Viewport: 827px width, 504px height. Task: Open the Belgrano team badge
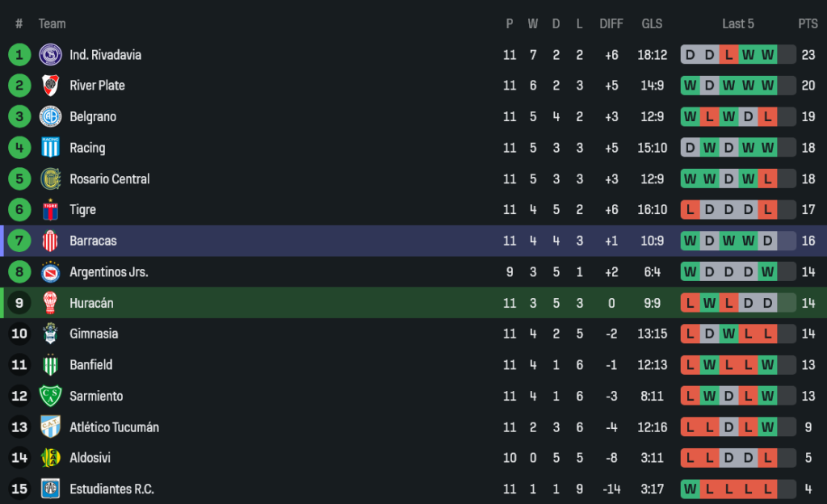pos(50,116)
